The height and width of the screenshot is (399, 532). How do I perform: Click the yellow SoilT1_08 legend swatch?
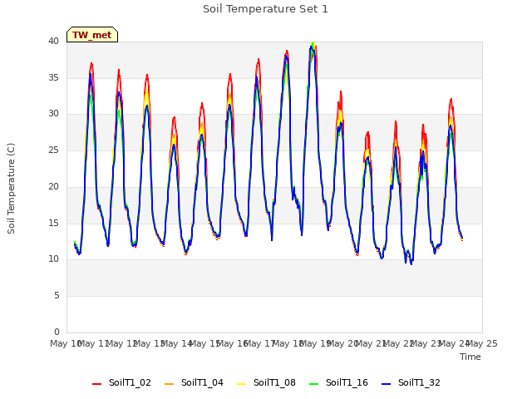tap(241, 384)
